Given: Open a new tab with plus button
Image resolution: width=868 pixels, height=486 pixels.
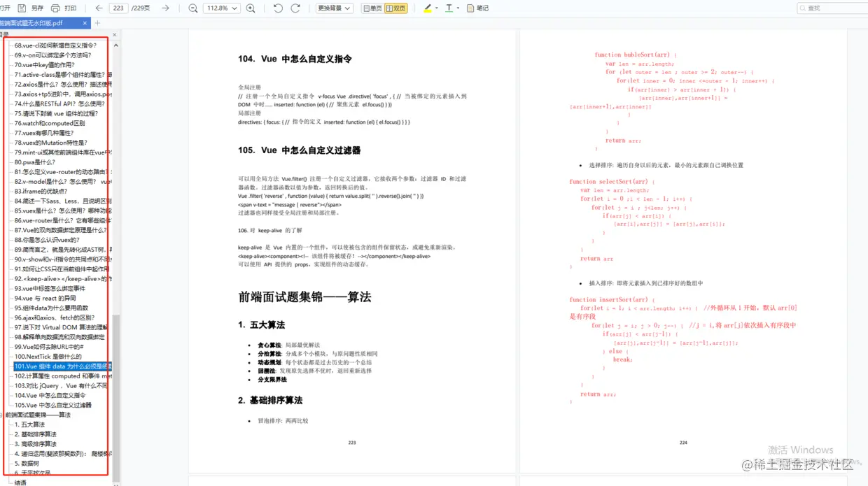Looking at the screenshot, I should 98,23.
